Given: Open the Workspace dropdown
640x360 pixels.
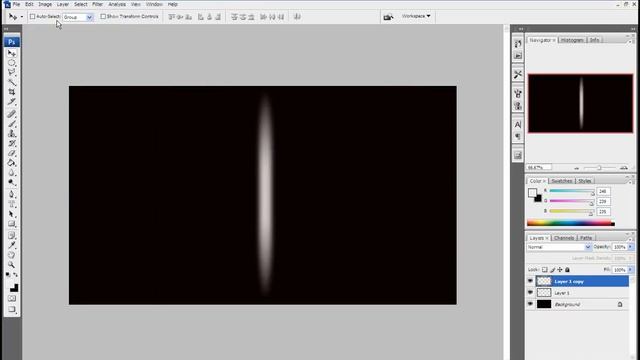Looking at the screenshot, I should [416, 16].
